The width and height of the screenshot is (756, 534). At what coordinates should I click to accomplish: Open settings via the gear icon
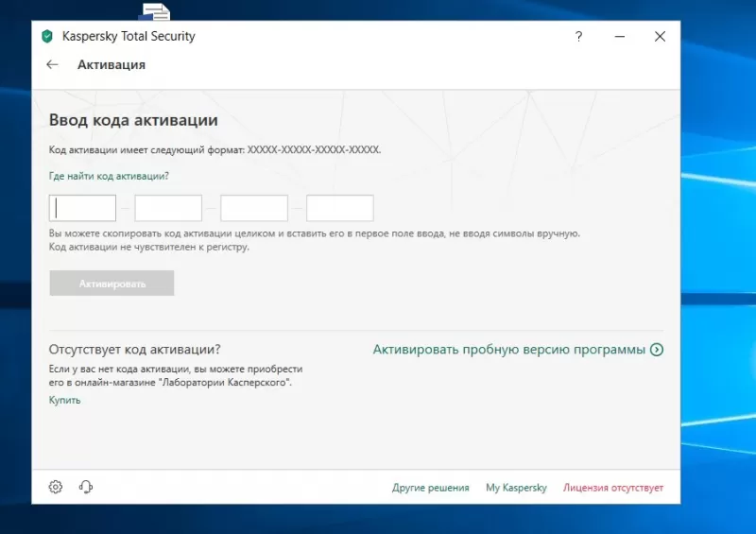pos(56,487)
